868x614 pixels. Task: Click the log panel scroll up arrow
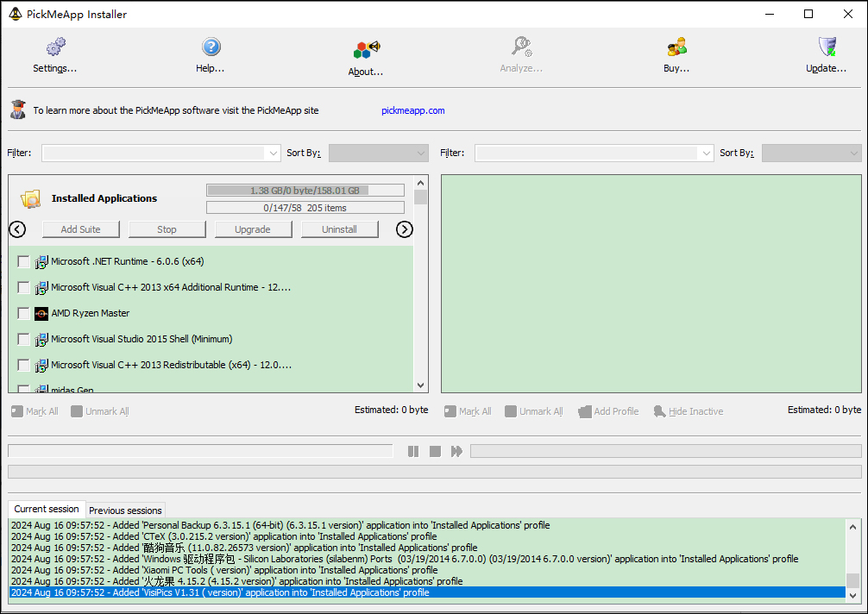pos(853,527)
